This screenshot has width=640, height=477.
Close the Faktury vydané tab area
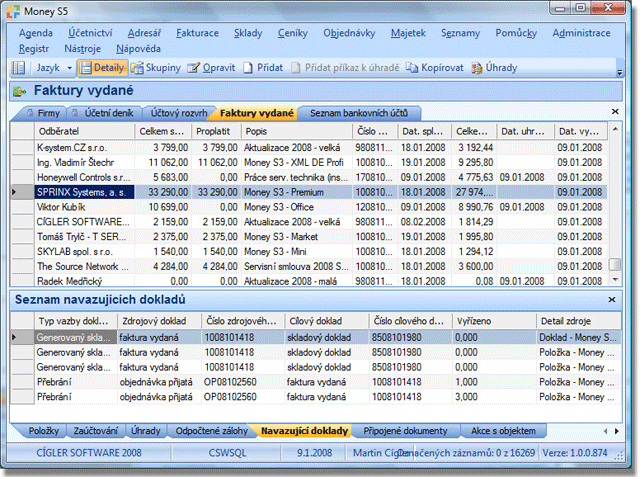[615, 111]
